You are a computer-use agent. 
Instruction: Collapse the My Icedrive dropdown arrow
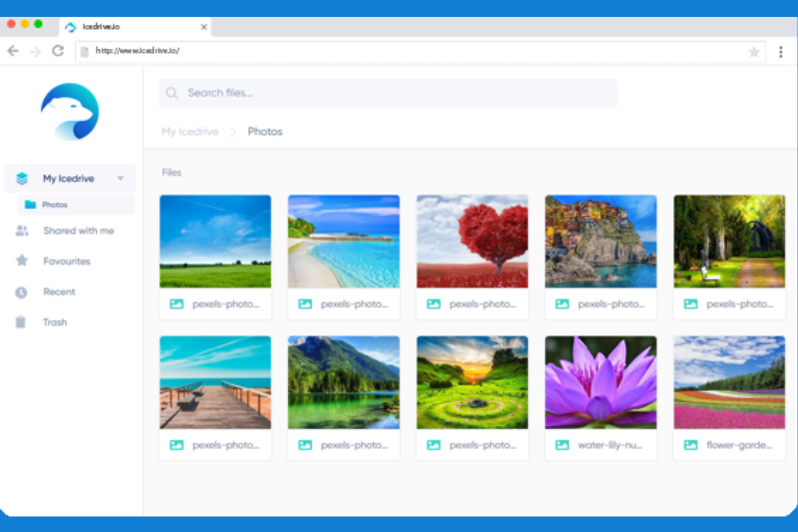click(120, 178)
